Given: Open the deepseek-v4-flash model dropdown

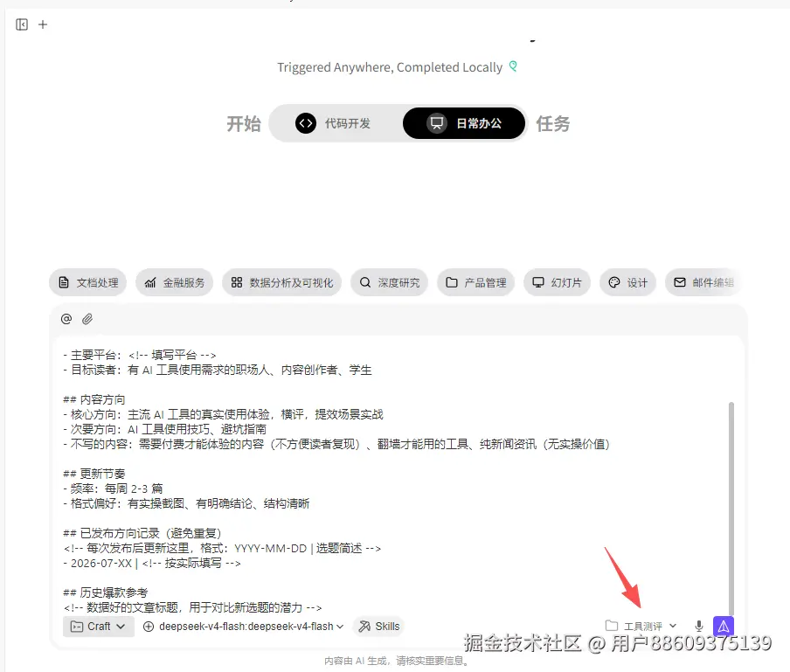Looking at the screenshot, I should click(x=243, y=627).
